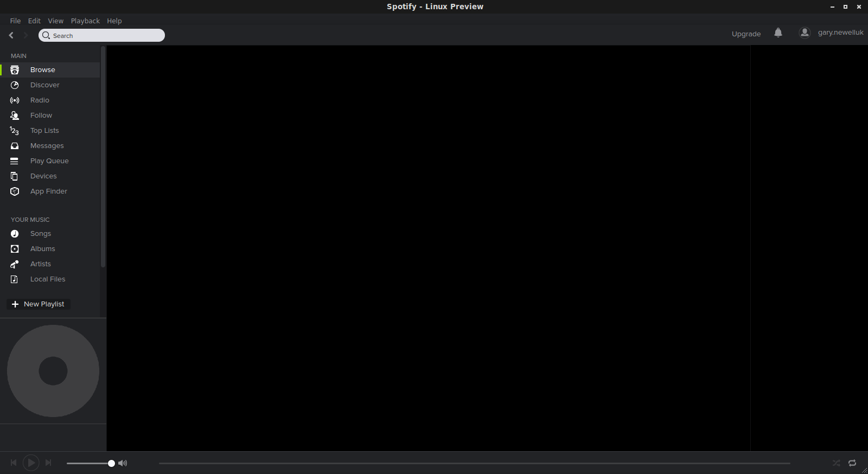Open the Follow label

(41, 116)
